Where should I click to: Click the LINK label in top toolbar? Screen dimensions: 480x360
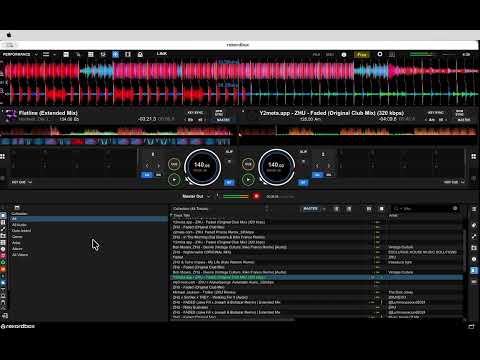pyautogui.click(x=162, y=54)
